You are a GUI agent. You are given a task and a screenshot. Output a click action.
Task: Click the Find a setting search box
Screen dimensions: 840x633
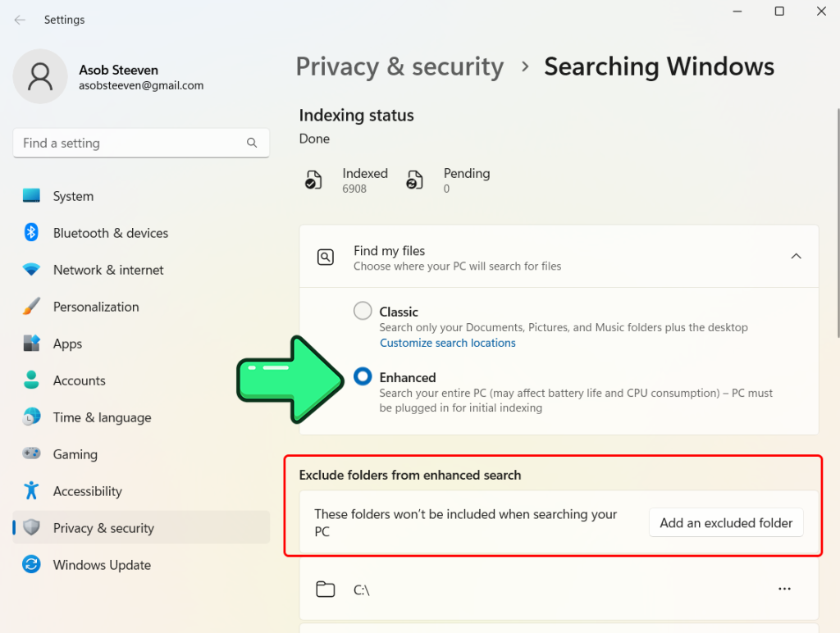tap(141, 143)
